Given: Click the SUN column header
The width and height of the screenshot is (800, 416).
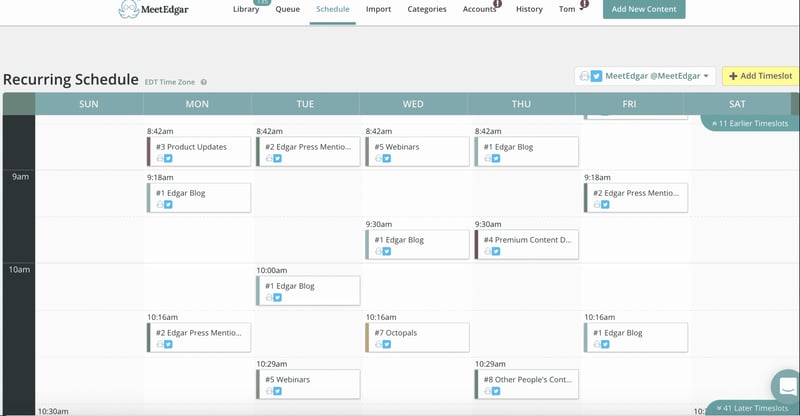Looking at the screenshot, I should 89,104.
